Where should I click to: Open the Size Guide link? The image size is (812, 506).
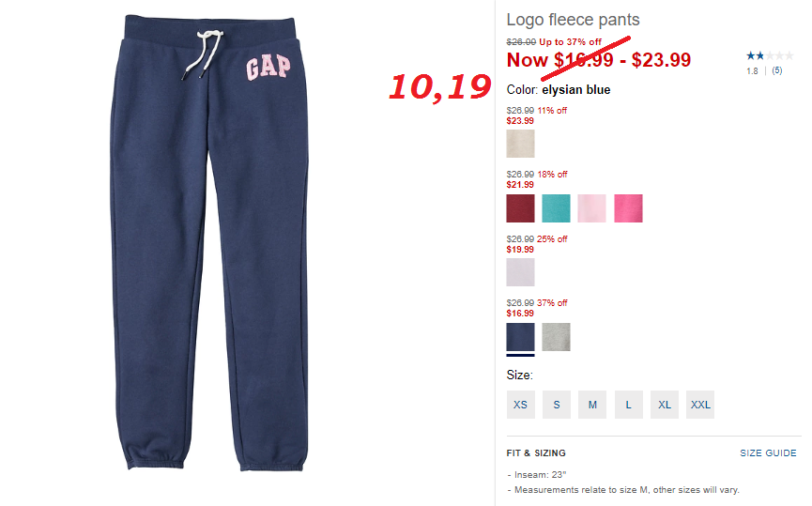pyautogui.click(x=768, y=453)
